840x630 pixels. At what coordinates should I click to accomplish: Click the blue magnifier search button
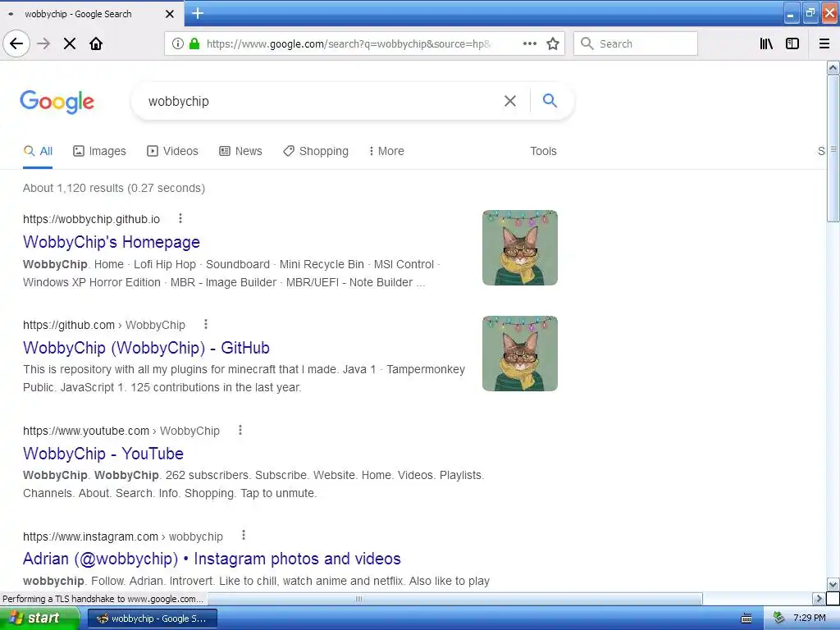[x=550, y=100]
